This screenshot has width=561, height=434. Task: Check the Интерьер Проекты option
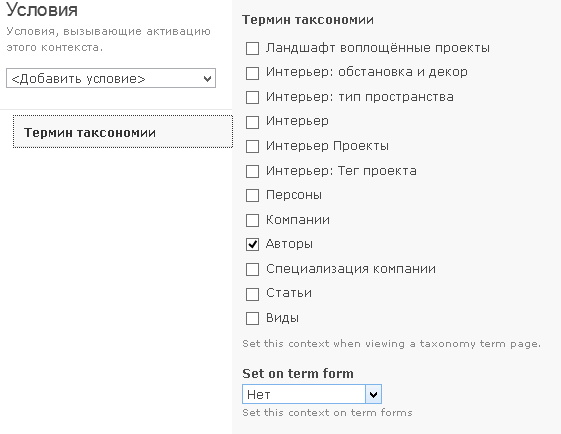(x=252, y=146)
